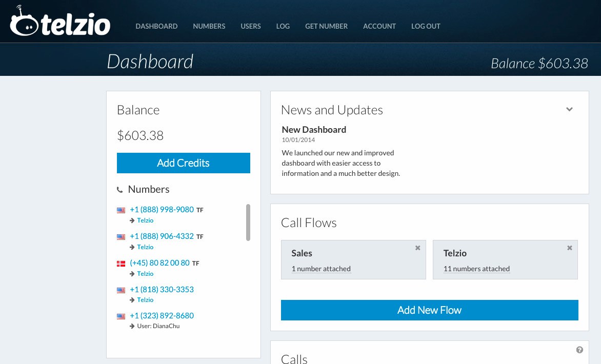Click US flag next to +1 (818) 330-3353
601x364 pixels.
[121, 290]
